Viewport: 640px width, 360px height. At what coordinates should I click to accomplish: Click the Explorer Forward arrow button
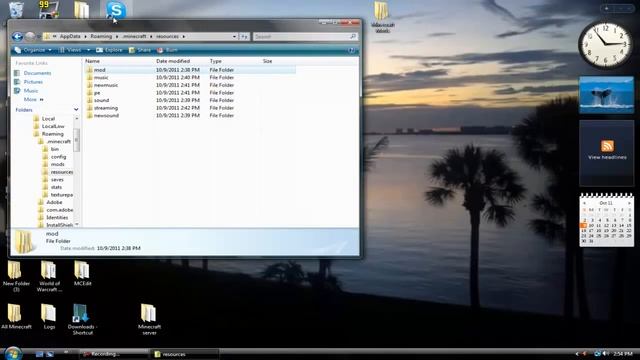[x=30, y=37]
